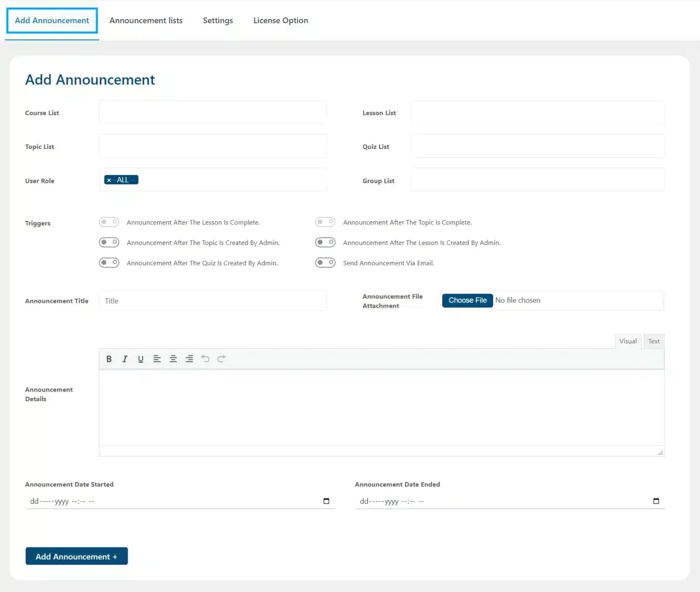Redo the last edit in the editor
This screenshot has width=700, height=592.
click(221, 359)
